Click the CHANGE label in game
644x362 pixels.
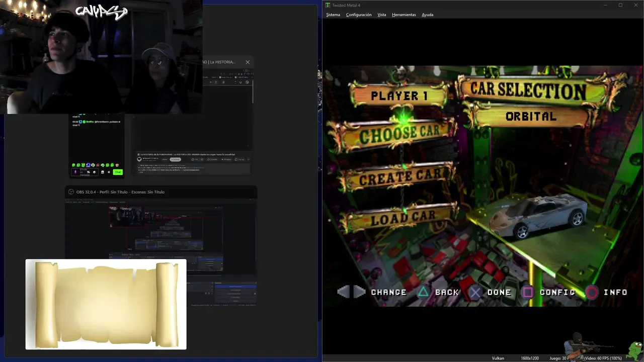click(388, 292)
